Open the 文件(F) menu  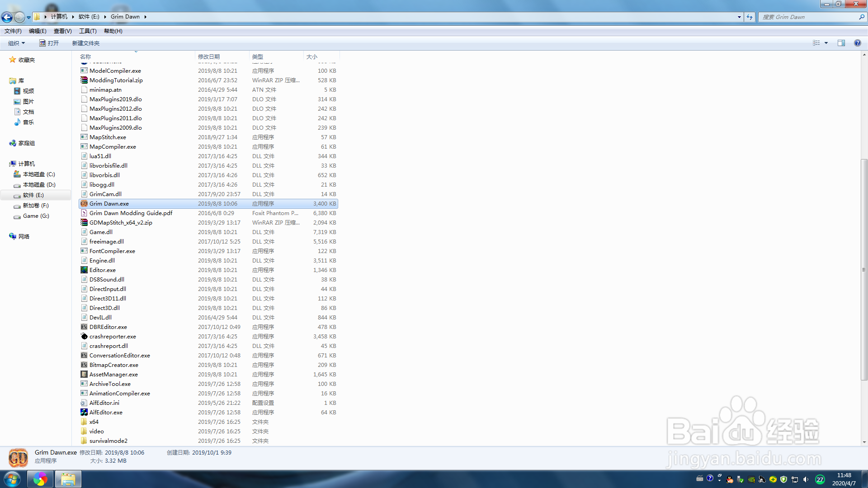click(x=13, y=31)
